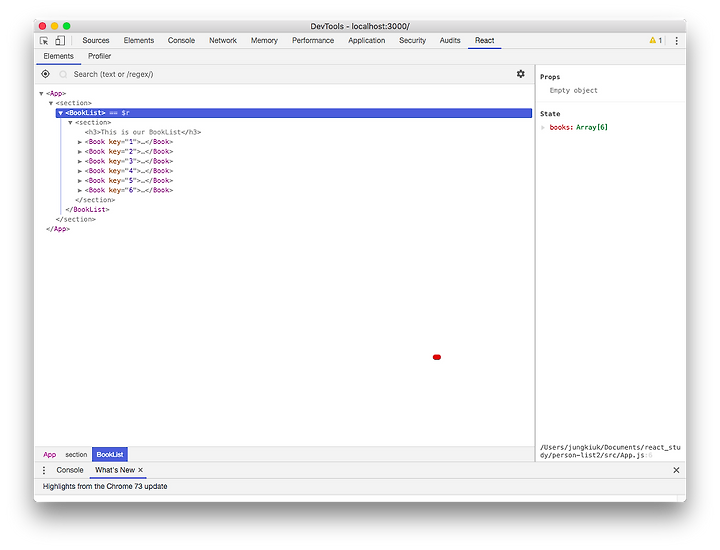Open the drawer Console tab

tap(70, 470)
